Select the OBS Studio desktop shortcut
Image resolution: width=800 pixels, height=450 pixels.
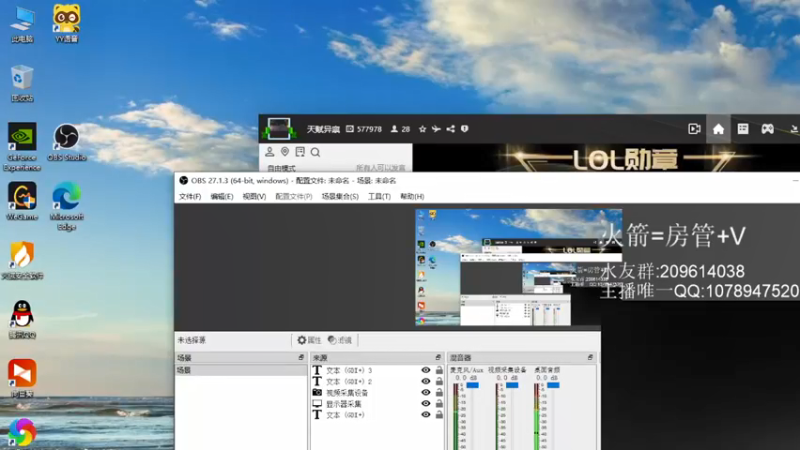66,142
